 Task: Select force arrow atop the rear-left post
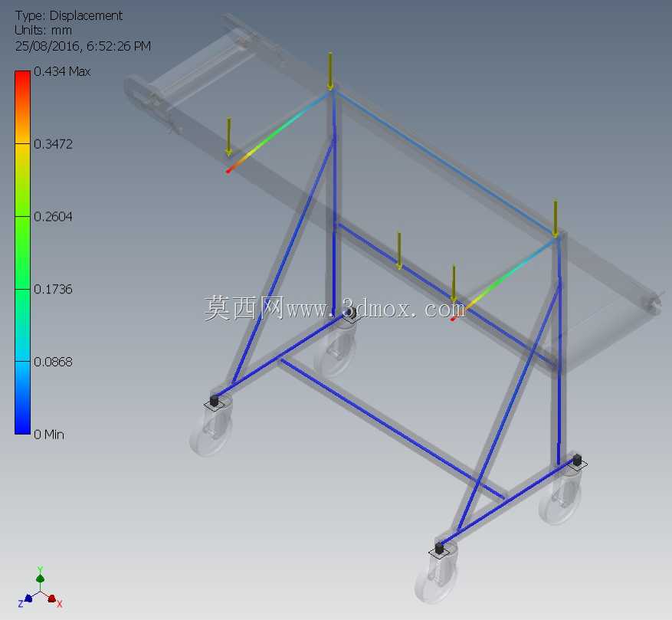pos(330,71)
